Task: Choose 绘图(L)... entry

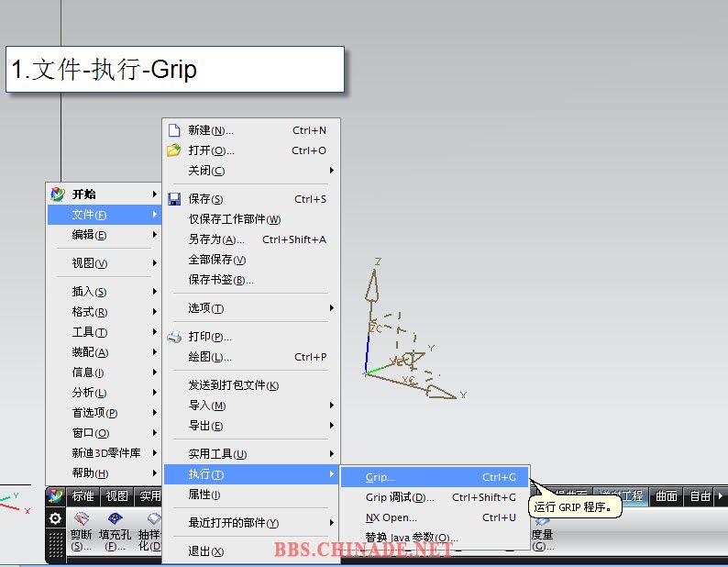Action: 250,357
